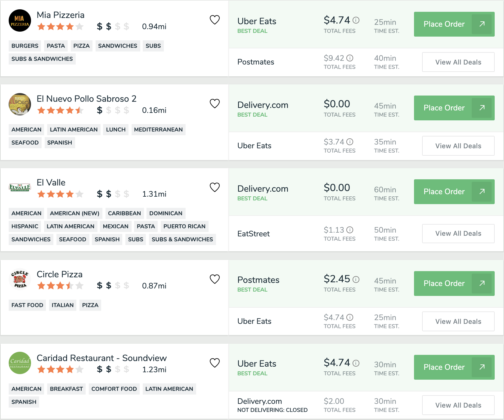The height and width of the screenshot is (420, 504).
Task: Place Order for Caridad Restaurant via Uber Eats
Action: [x=454, y=367]
